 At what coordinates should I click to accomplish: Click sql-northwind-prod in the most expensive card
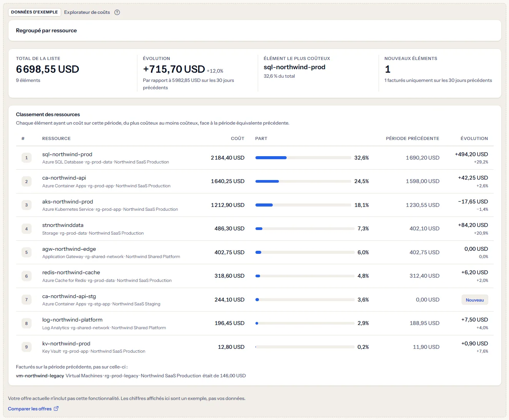[295, 67]
